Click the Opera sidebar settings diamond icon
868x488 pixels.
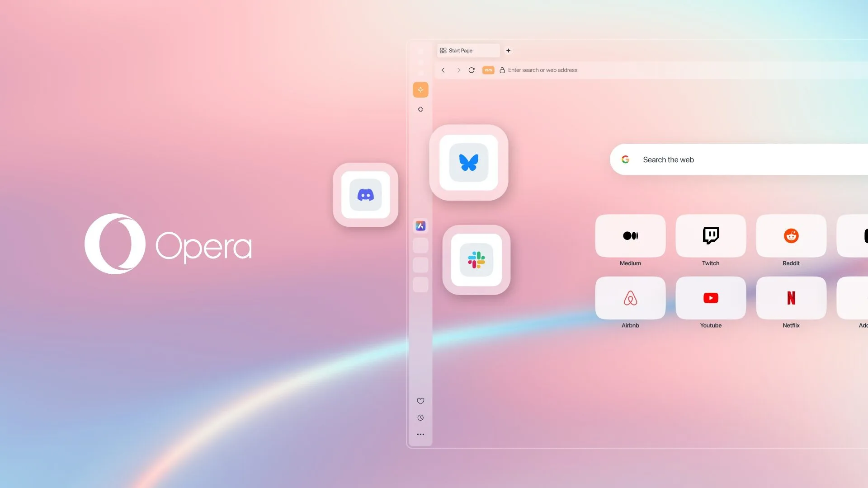tap(420, 109)
